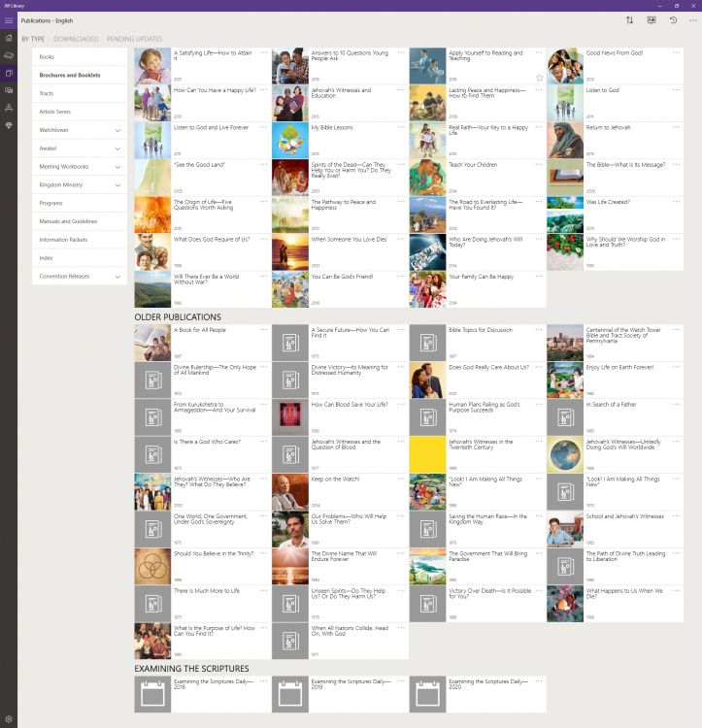This screenshot has width=702, height=728.
Task: Open Spirits of the Dead brochure
Action: click(x=340, y=178)
